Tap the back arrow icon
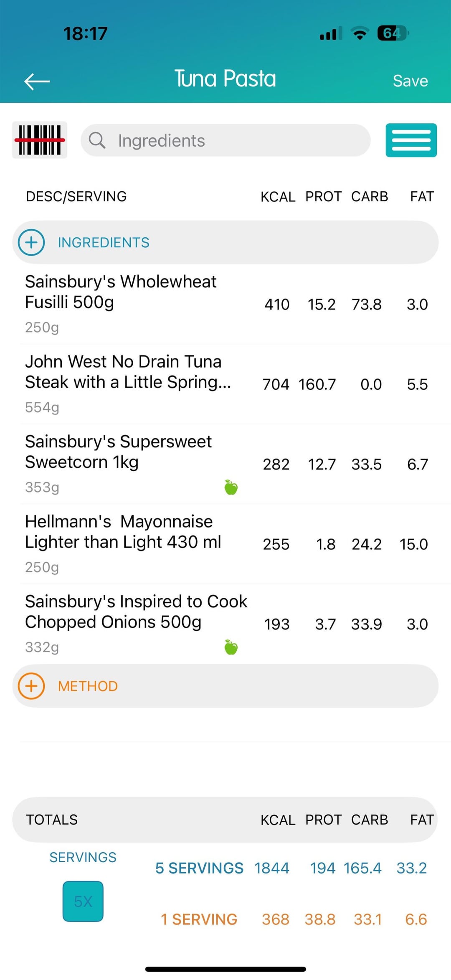The width and height of the screenshot is (451, 980). point(37,81)
